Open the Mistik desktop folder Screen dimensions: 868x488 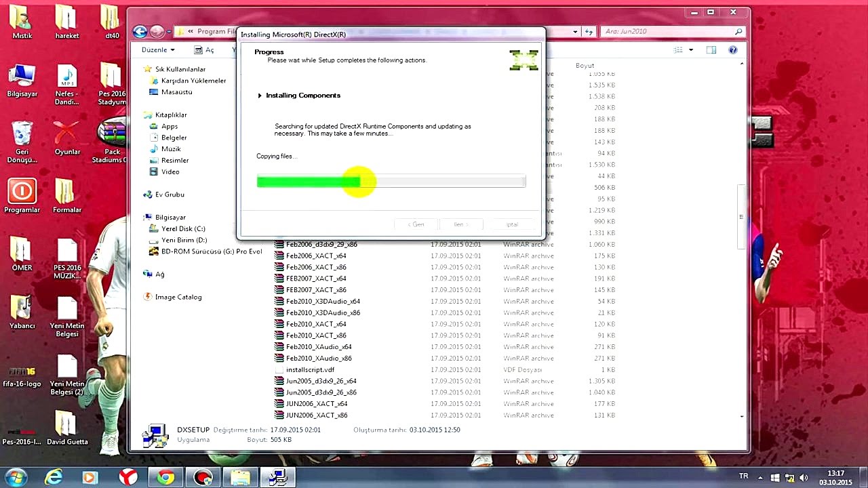[x=22, y=21]
